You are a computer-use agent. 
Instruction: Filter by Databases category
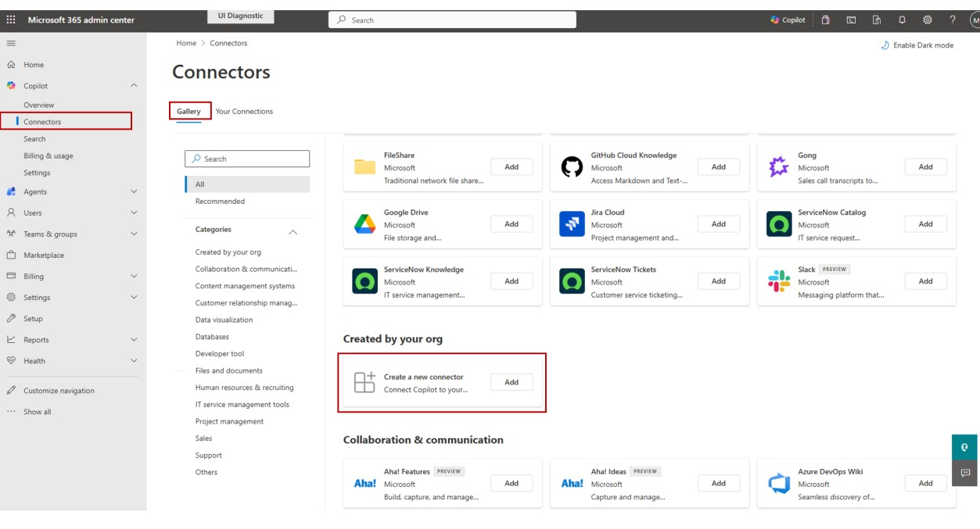(x=212, y=337)
